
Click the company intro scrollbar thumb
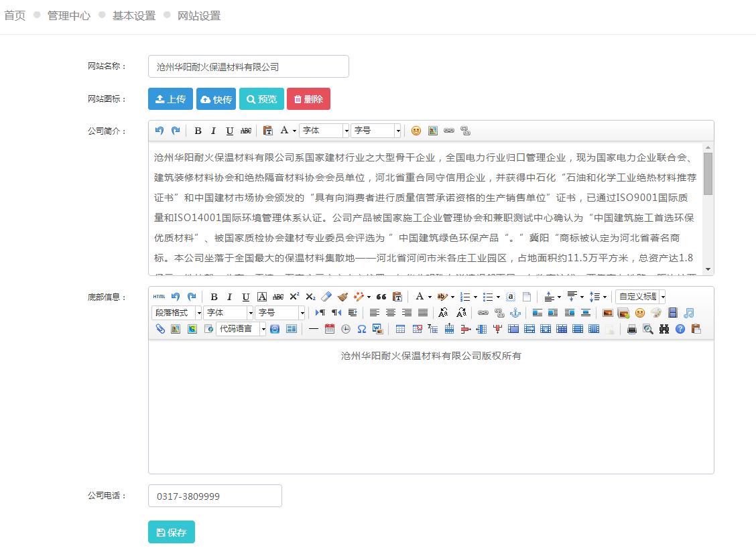coord(708,174)
